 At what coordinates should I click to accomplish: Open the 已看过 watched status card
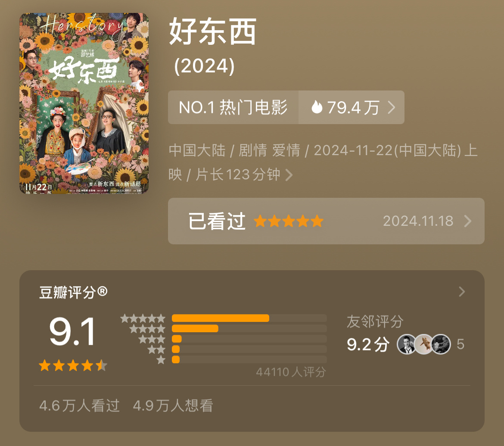[x=326, y=221]
